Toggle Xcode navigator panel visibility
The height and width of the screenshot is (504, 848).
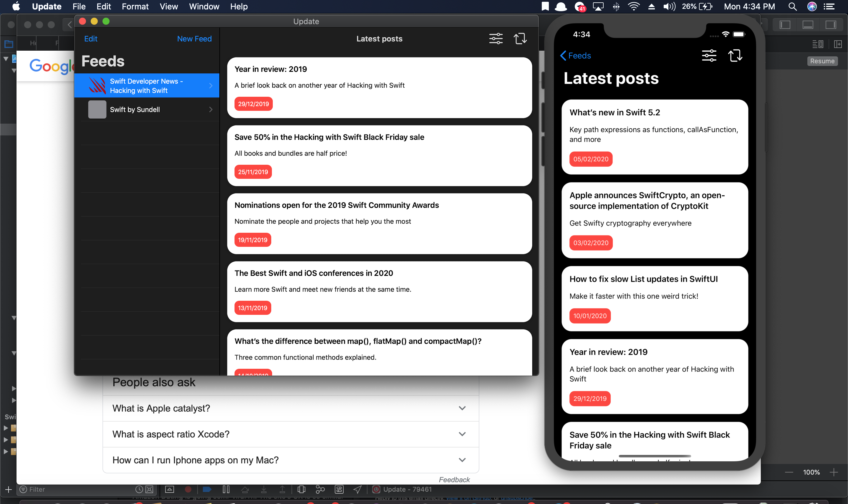click(x=785, y=24)
